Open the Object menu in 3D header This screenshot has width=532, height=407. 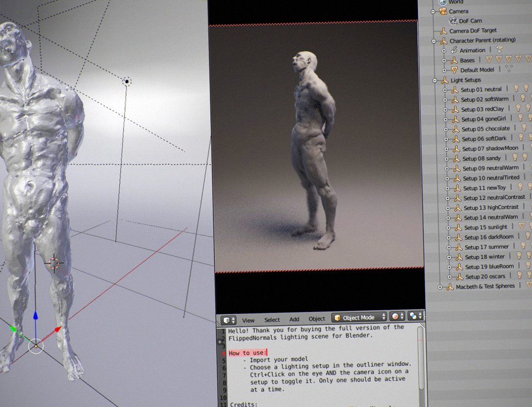click(317, 319)
